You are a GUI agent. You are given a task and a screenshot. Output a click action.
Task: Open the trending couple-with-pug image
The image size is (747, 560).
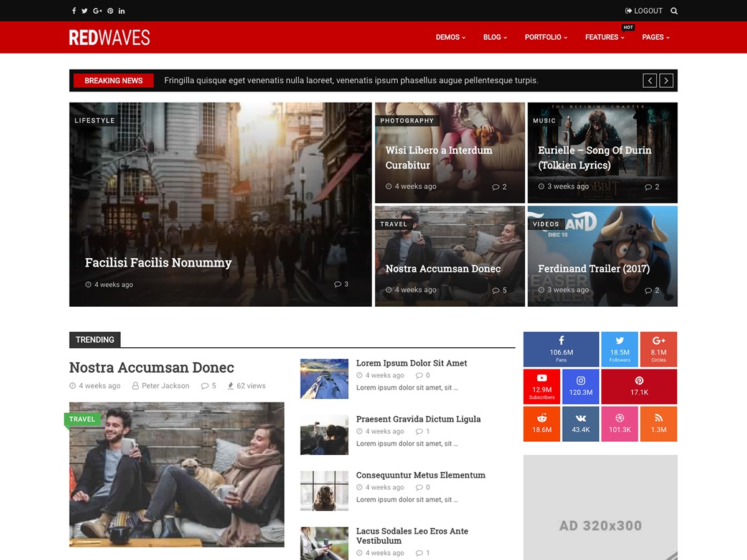tap(177, 475)
